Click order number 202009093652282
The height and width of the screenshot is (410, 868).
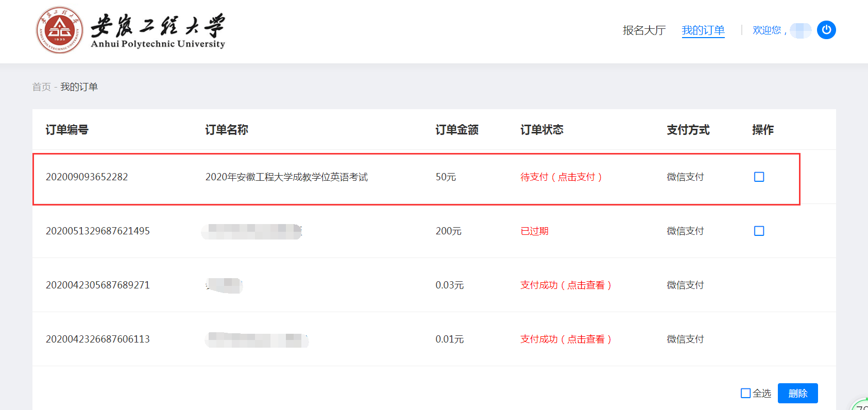coord(87,177)
